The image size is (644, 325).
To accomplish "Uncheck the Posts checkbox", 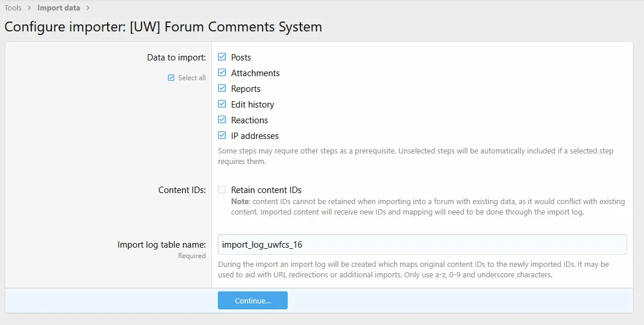I will (222, 57).
